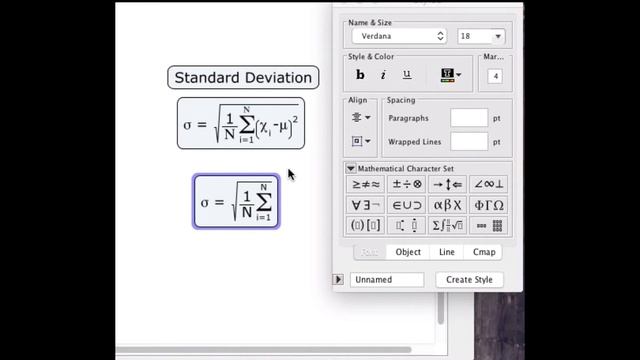
Task: Switch to the Cmap tab
Action: coord(484,252)
